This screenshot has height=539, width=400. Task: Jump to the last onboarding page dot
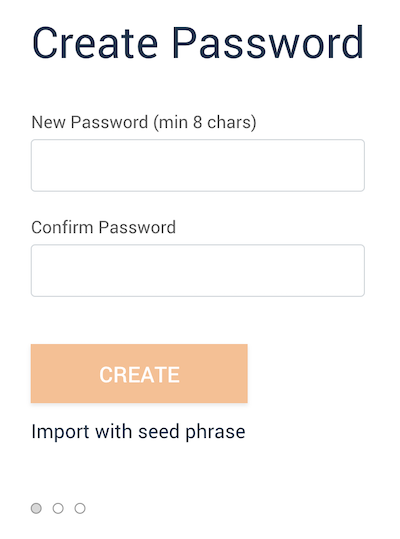coord(80,508)
